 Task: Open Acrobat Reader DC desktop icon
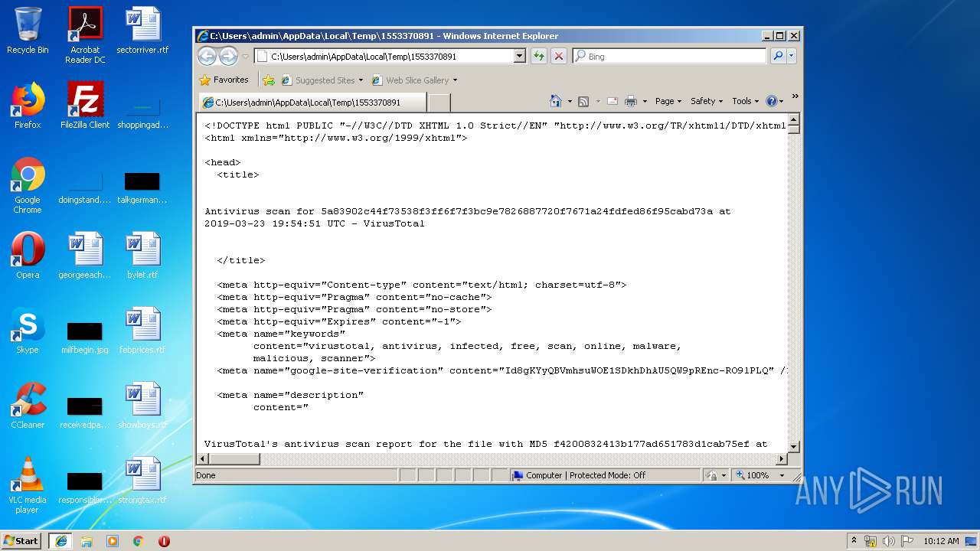click(x=85, y=35)
